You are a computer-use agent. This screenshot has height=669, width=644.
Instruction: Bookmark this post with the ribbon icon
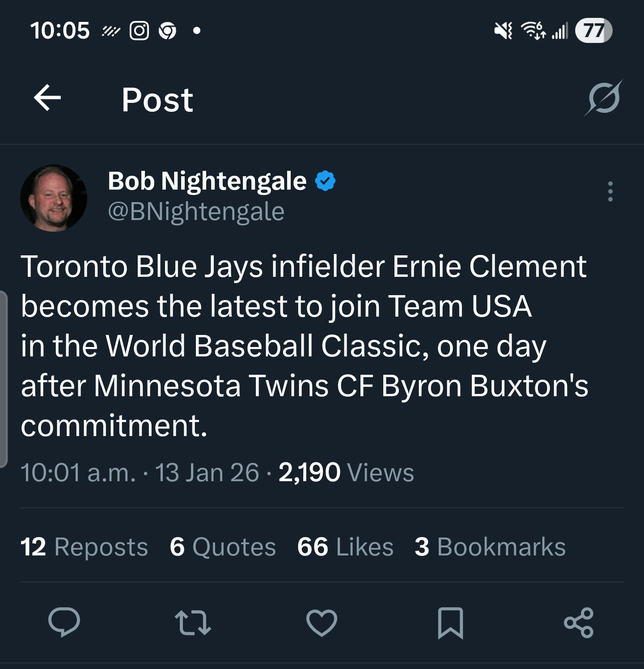click(450, 622)
